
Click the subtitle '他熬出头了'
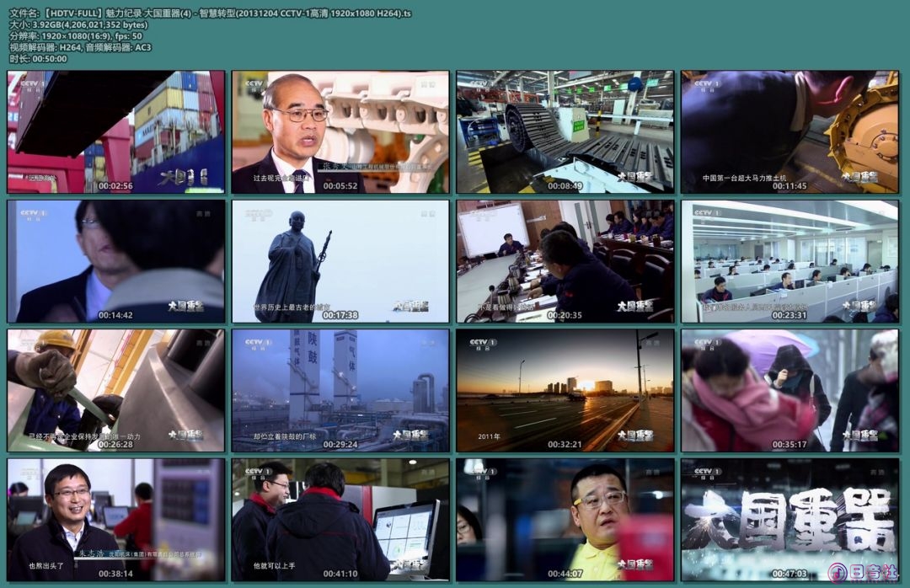click(46, 565)
